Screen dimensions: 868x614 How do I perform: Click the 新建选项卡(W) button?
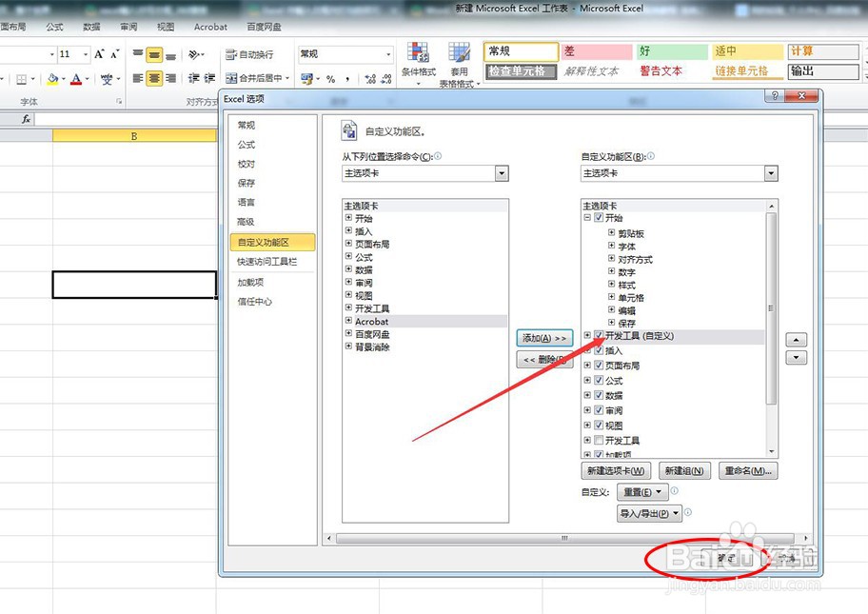616,470
